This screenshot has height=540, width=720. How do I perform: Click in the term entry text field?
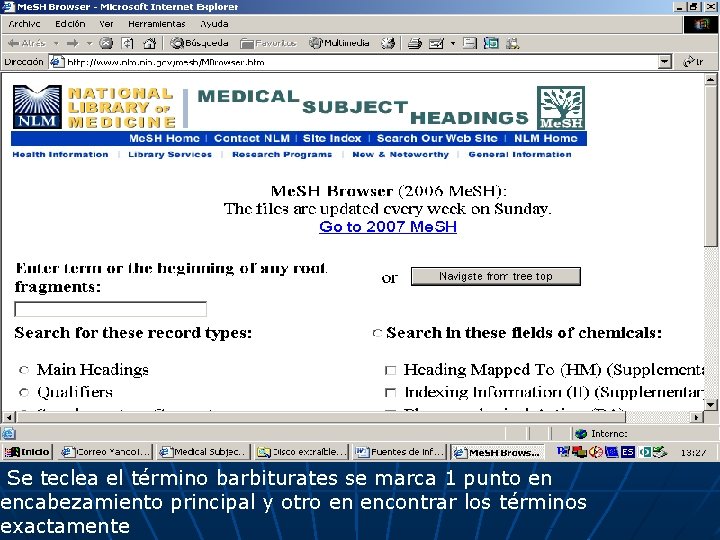111,309
